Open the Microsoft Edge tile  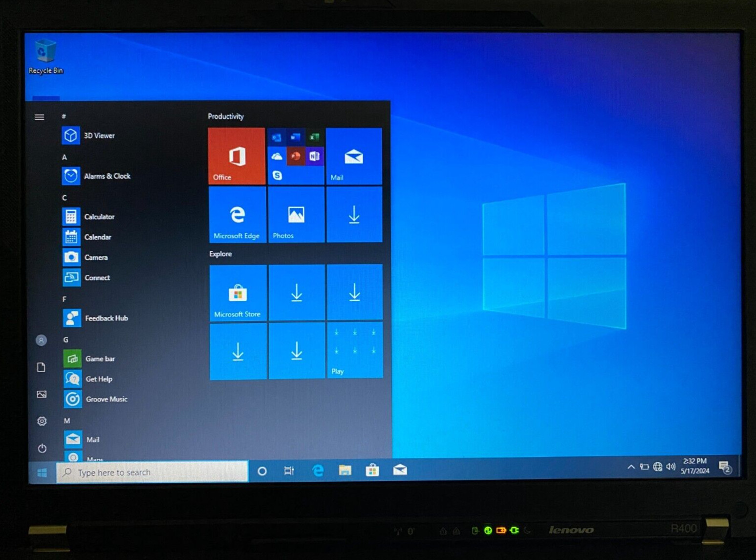pyautogui.click(x=237, y=215)
